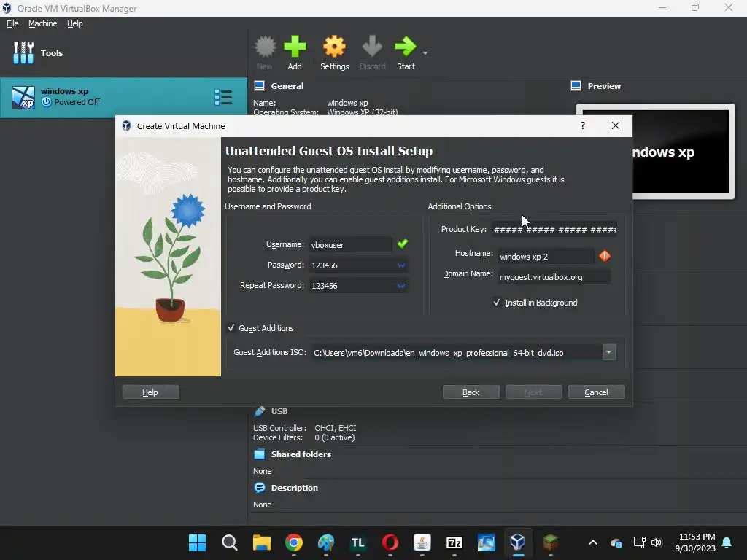Screen dimensions: 747x560
Task: Open Google Chrome from the taskbar
Action: [x=293, y=542]
